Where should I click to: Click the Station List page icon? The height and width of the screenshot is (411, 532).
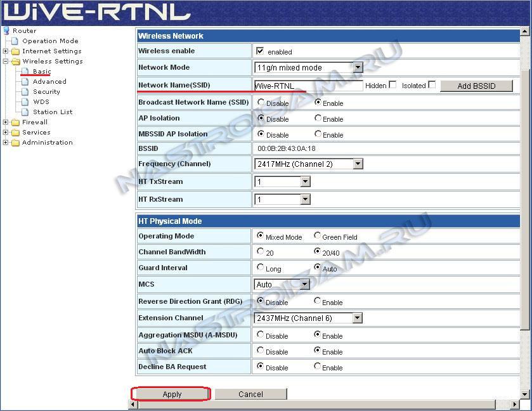(26, 112)
